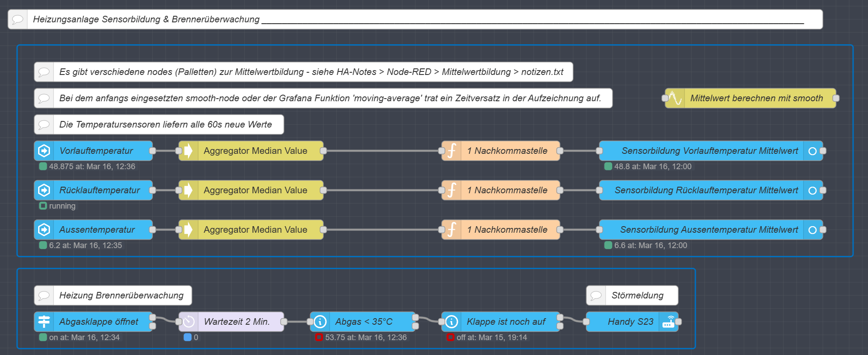
Task: Select the Rücklauftemperatur Aggregator Median Value node
Action: click(x=255, y=190)
